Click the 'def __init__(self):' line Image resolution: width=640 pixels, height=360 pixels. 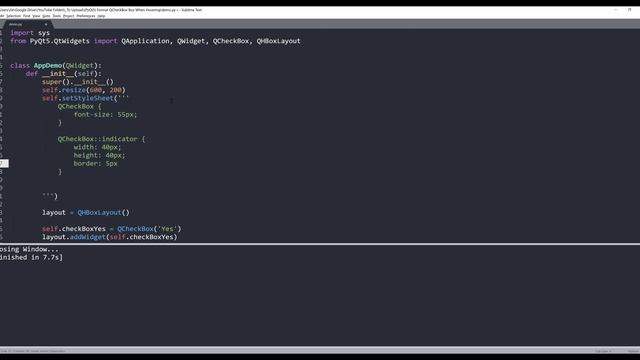(63, 73)
